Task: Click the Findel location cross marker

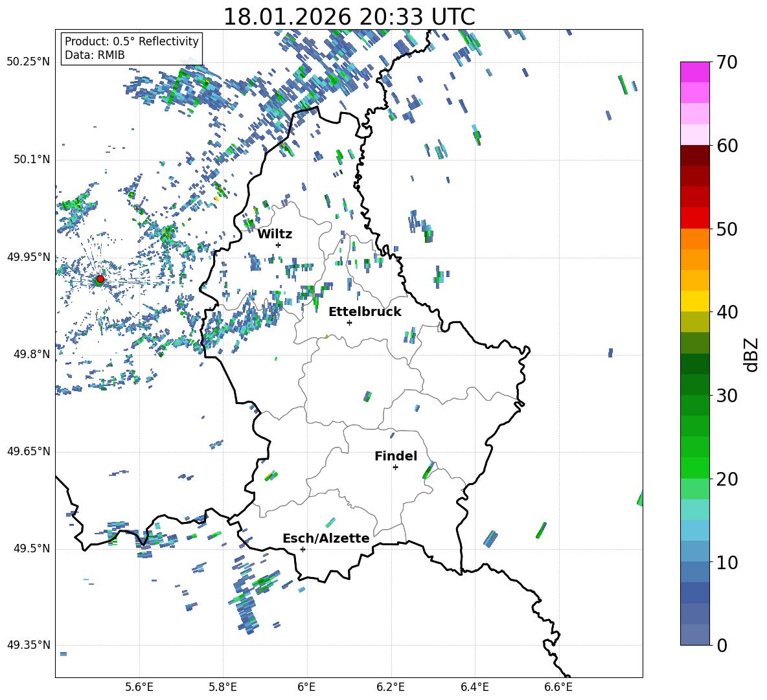Action: (x=395, y=468)
